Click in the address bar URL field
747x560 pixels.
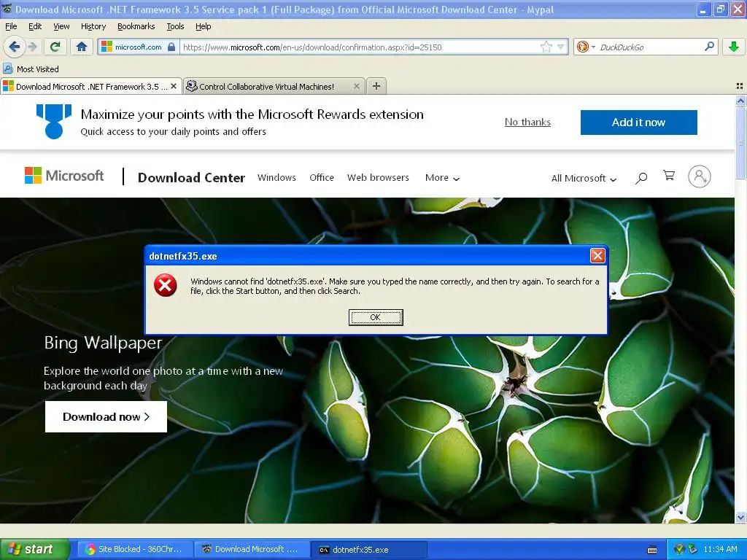click(x=360, y=47)
